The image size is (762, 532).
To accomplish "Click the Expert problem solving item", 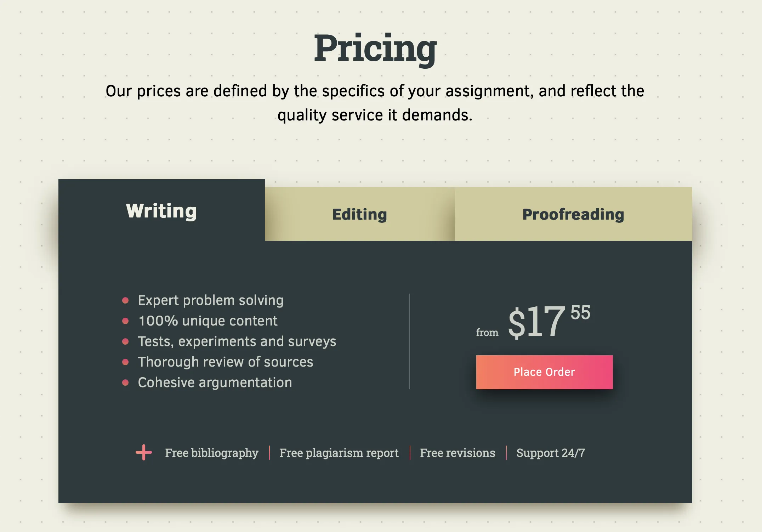I will (211, 300).
